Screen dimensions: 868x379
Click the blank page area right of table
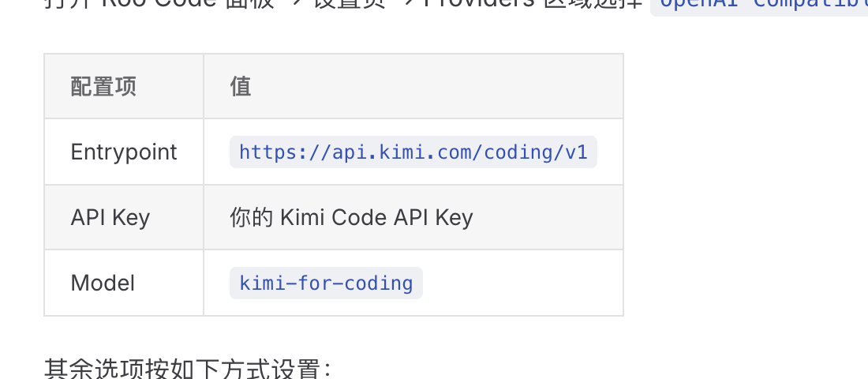click(746, 185)
